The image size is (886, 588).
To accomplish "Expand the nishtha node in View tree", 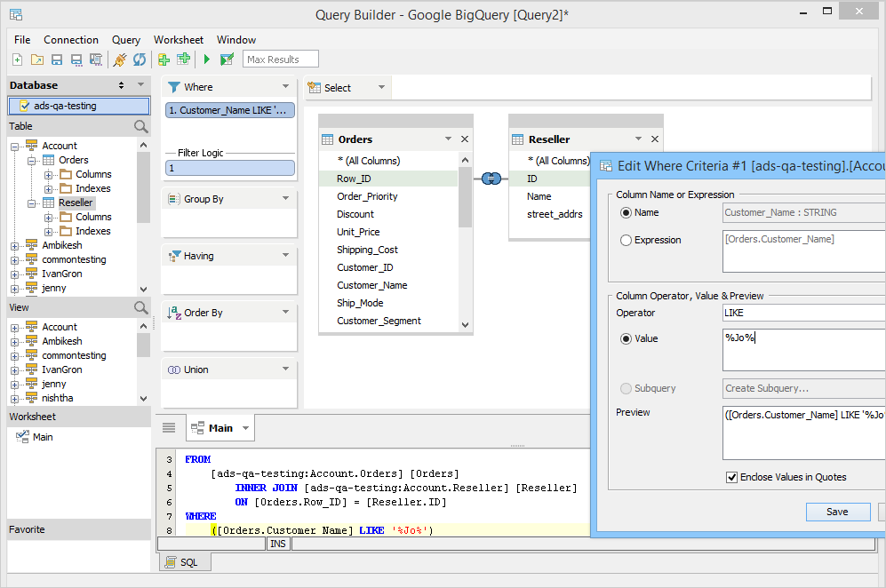I will [x=15, y=399].
